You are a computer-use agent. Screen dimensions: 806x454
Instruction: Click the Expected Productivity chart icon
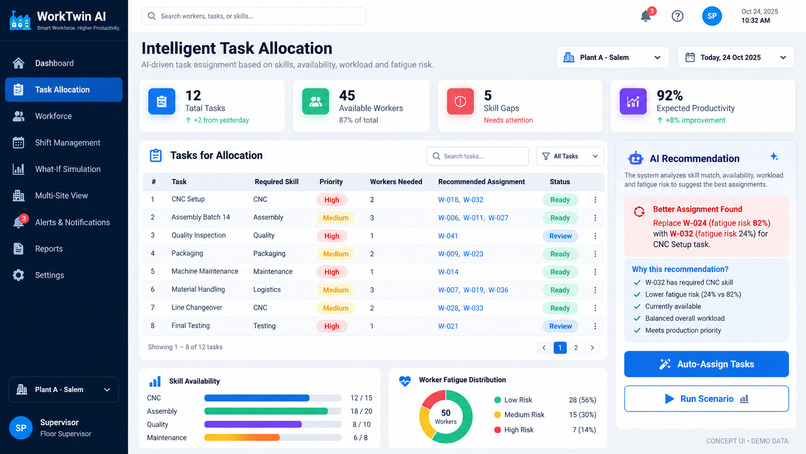click(633, 101)
